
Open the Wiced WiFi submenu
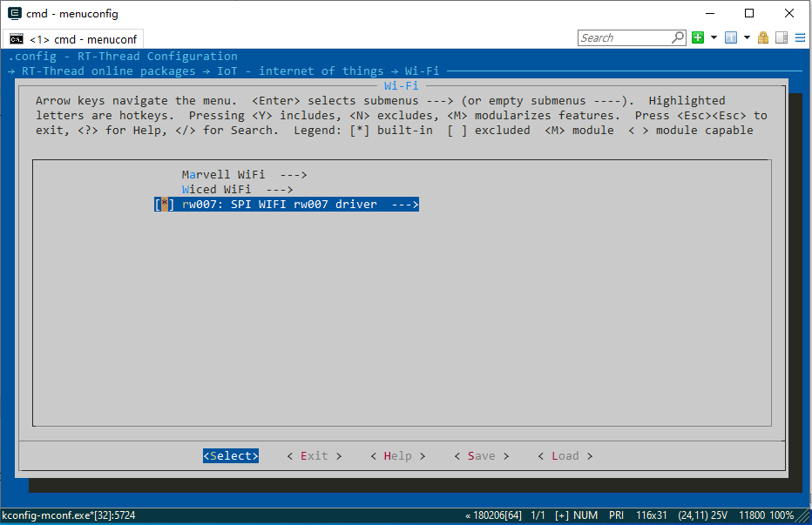(237, 190)
